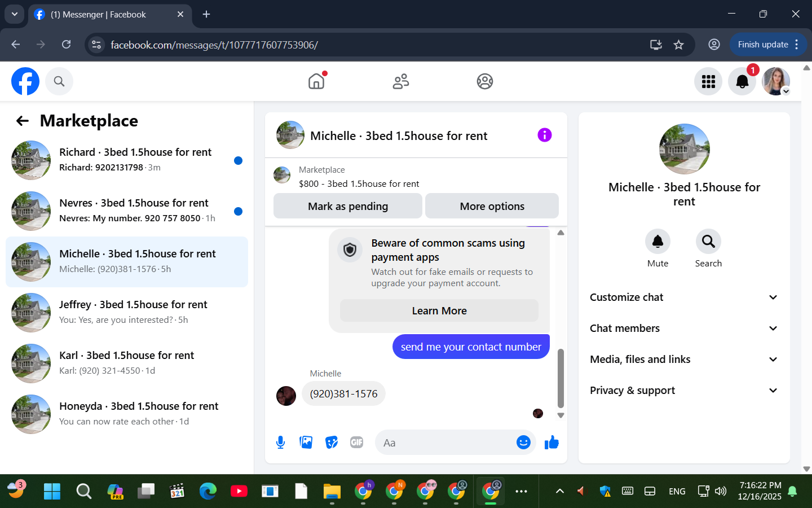Open Karl's rental house conversation
This screenshot has width=812, height=508.
pyautogui.click(x=127, y=364)
